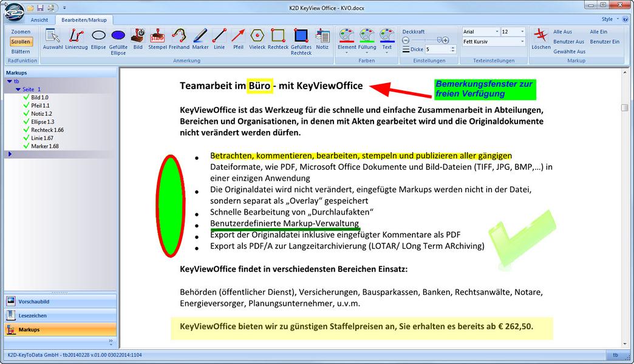Toggle visibility checkmark for Ellipse 1.3
Image resolution: width=634 pixels, height=364 pixels.
coord(26,121)
